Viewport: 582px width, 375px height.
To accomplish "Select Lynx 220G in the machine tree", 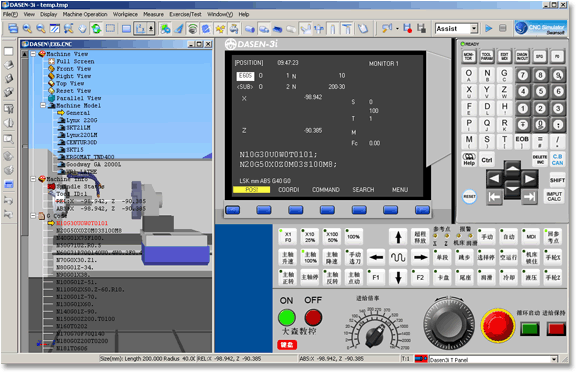I will click(82, 120).
